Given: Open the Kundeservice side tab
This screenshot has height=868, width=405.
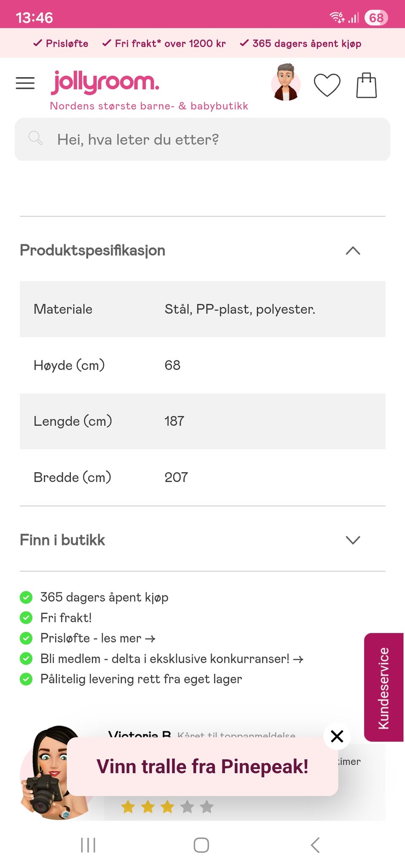Looking at the screenshot, I should [383, 687].
